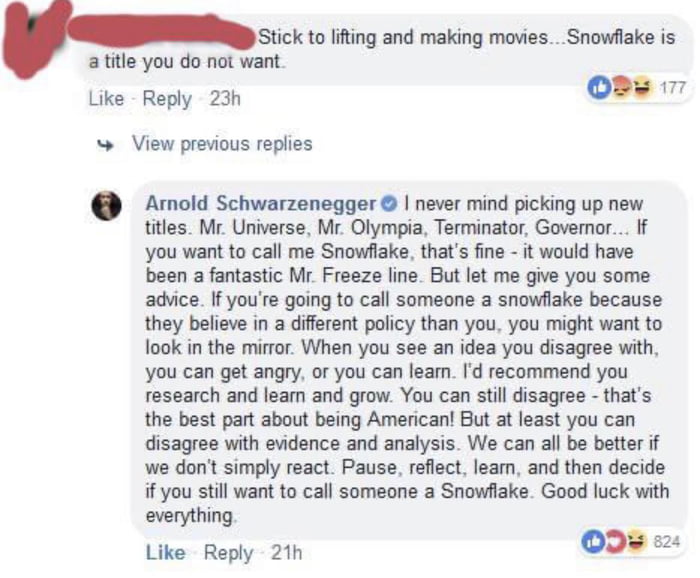Click the 21h timestamp on Arnold's reply
700x578 pixels.
[x=284, y=552]
